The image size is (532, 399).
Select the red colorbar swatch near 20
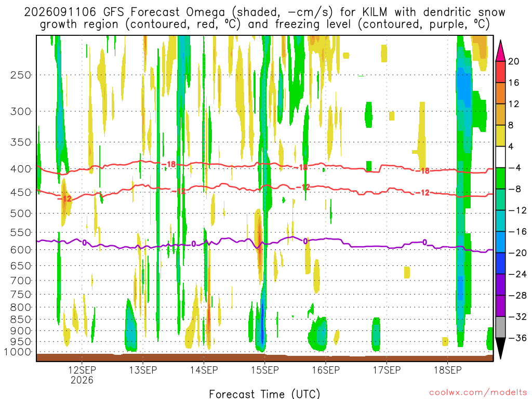tap(500, 72)
